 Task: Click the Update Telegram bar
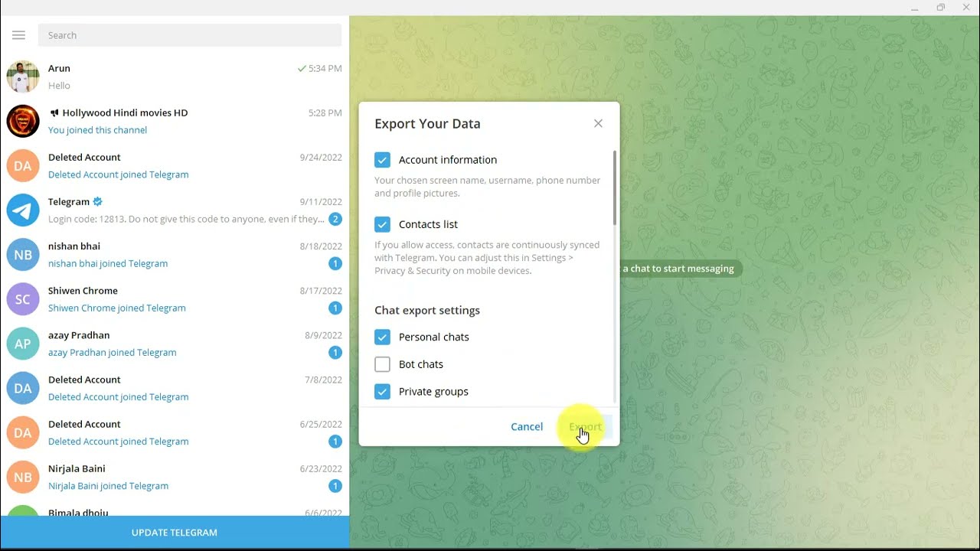(x=175, y=533)
